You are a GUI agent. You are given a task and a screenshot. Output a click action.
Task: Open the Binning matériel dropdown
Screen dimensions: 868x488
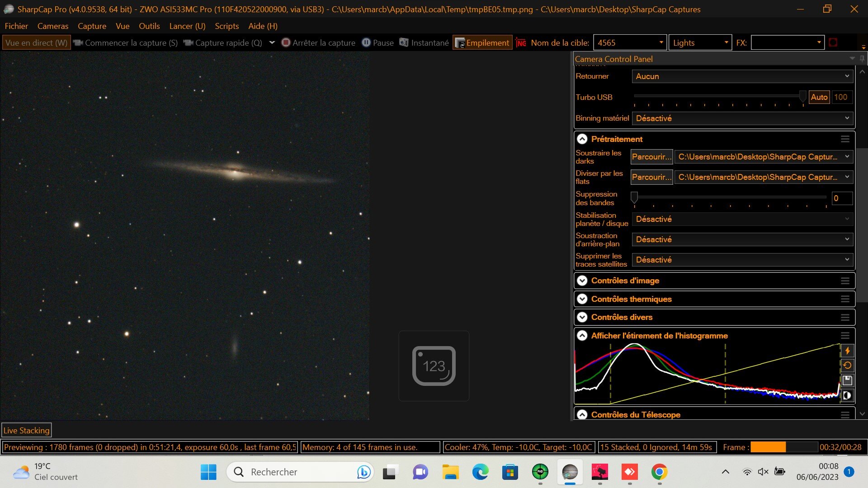tap(742, 118)
